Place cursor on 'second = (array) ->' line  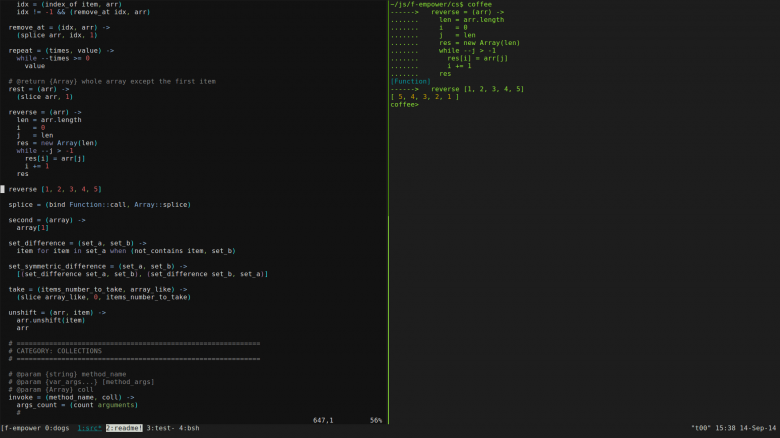coord(47,220)
